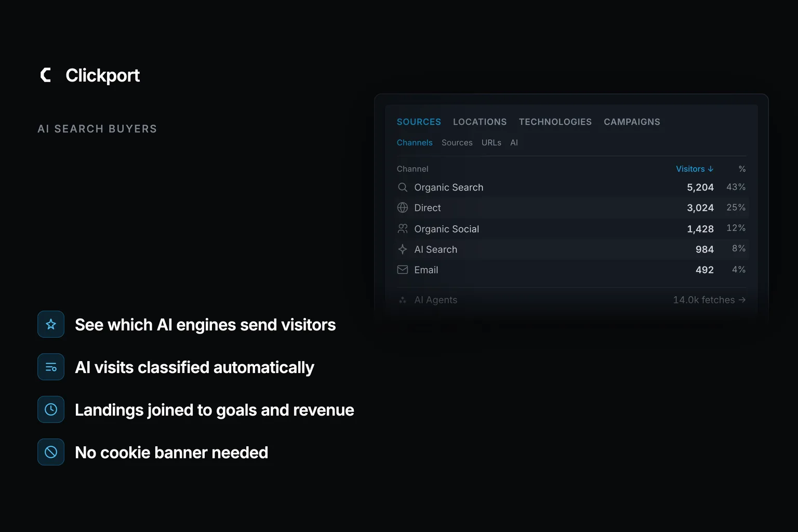Image resolution: width=798 pixels, height=532 pixels.
Task: Click the Channel column header
Action: pos(413,169)
